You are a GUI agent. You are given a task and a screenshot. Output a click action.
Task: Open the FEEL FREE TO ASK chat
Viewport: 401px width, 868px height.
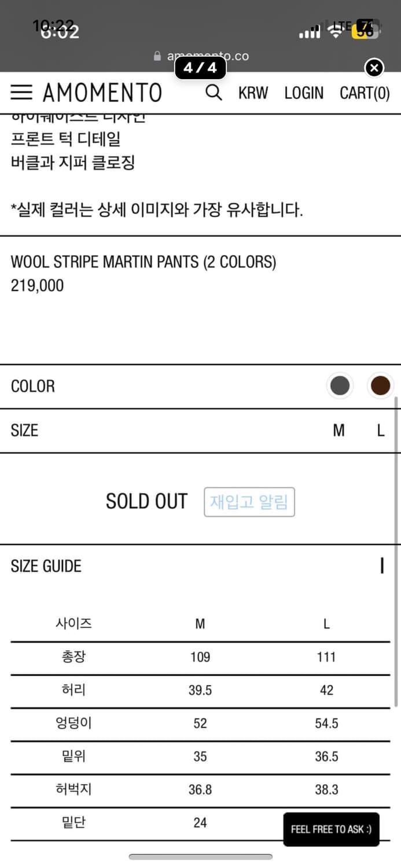[331, 829]
